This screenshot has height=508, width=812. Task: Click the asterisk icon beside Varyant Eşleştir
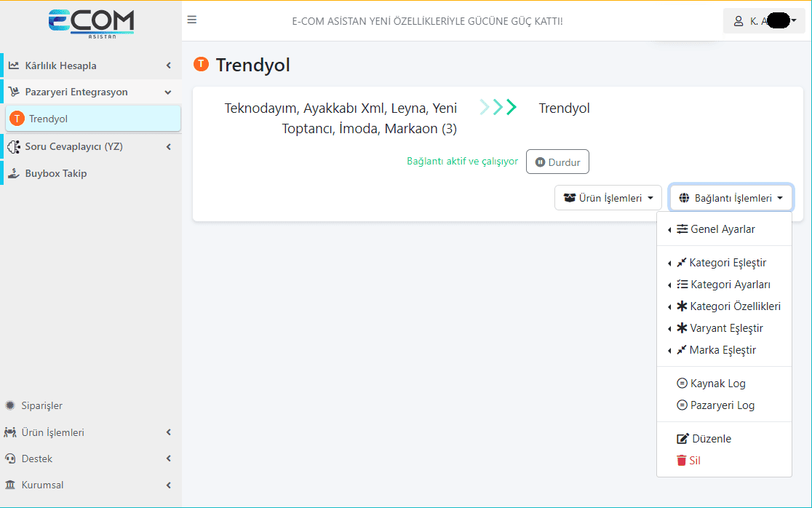click(x=682, y=328)
